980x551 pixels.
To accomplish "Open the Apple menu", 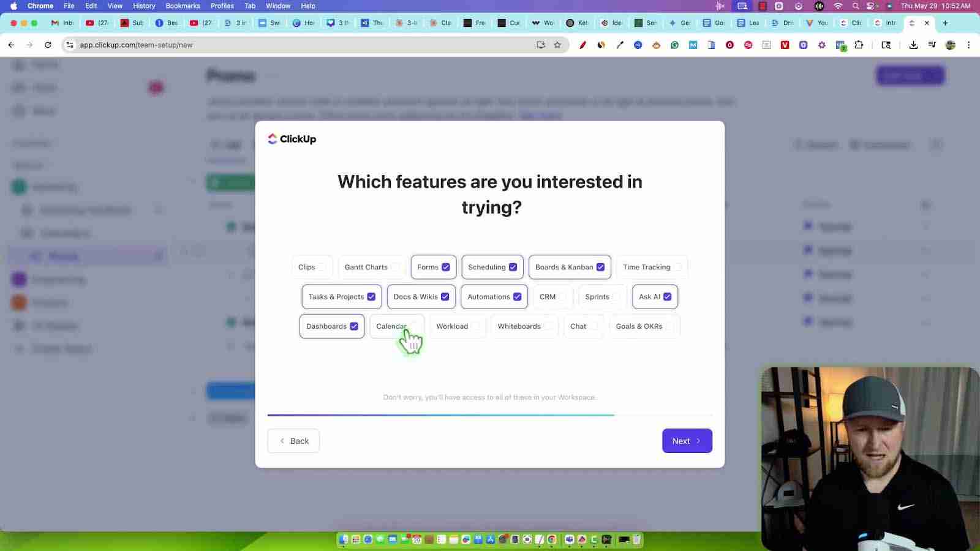I will click(13, 6).
